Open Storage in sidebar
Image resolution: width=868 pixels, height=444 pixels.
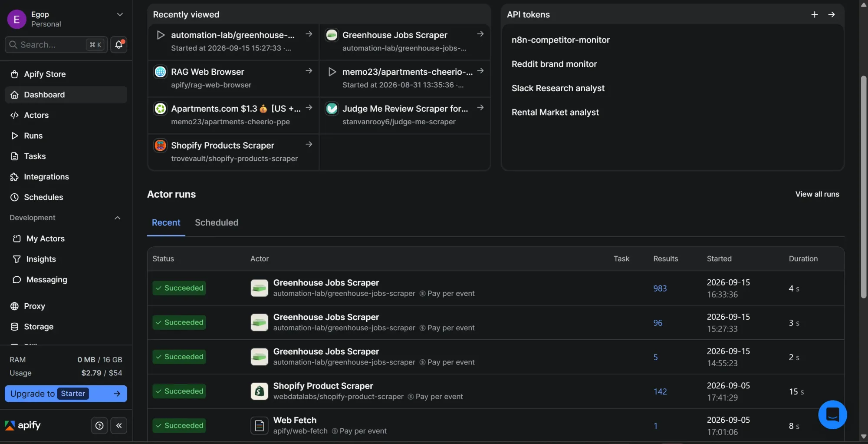point(66,327)
